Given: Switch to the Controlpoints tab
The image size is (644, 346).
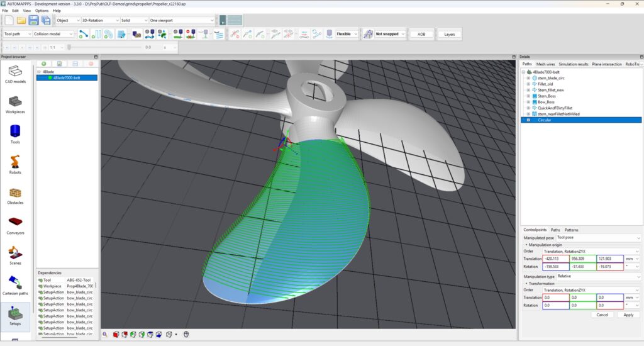Looking at the screenshot, I should 535,230.
